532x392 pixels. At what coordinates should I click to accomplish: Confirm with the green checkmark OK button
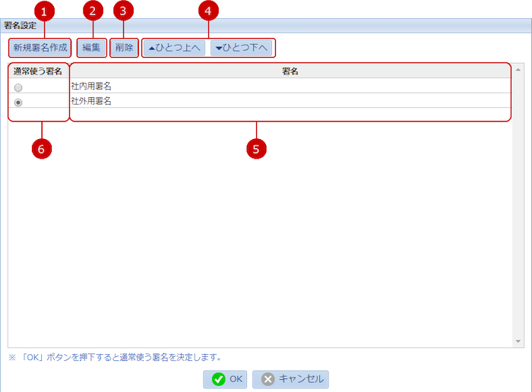pyautogui.click(x=225, y=379)
